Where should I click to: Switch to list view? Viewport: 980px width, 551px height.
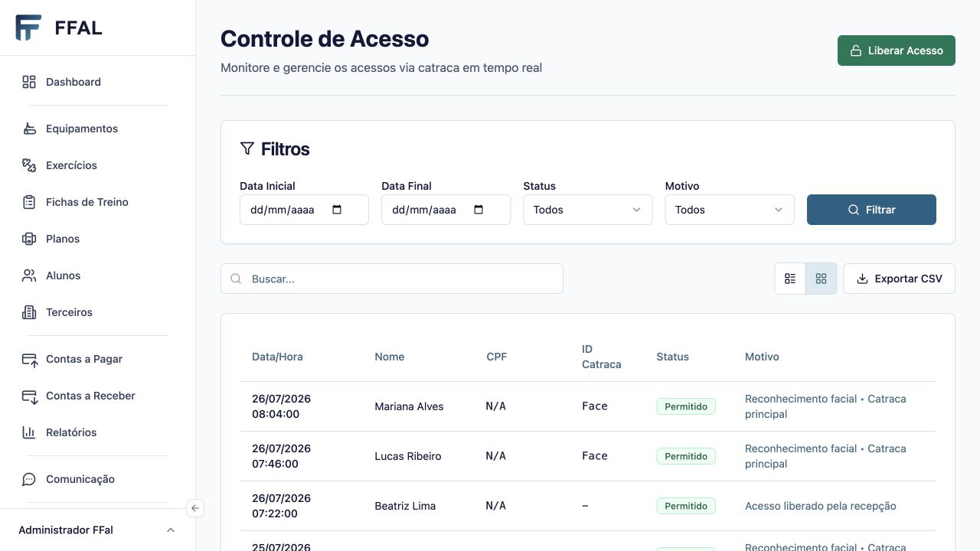(x=790, y=279)
